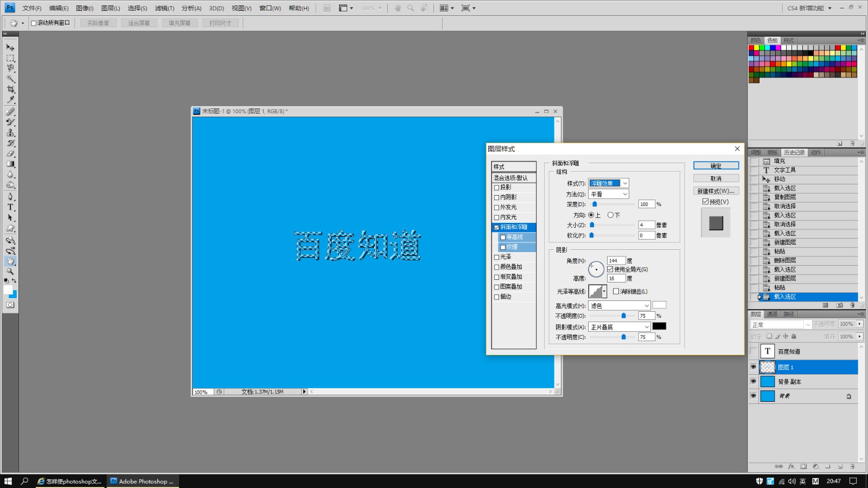Select the Path Selection tool

click(x=10, y=217)
